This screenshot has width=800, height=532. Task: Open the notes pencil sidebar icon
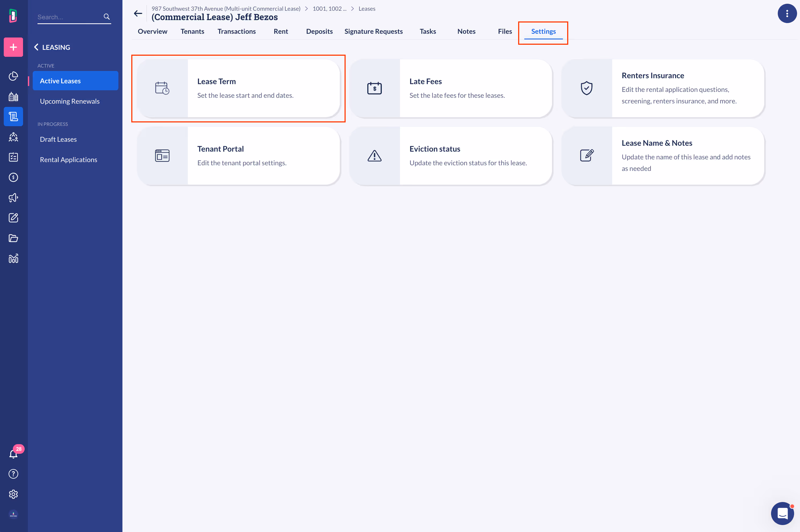coord(13,218)
